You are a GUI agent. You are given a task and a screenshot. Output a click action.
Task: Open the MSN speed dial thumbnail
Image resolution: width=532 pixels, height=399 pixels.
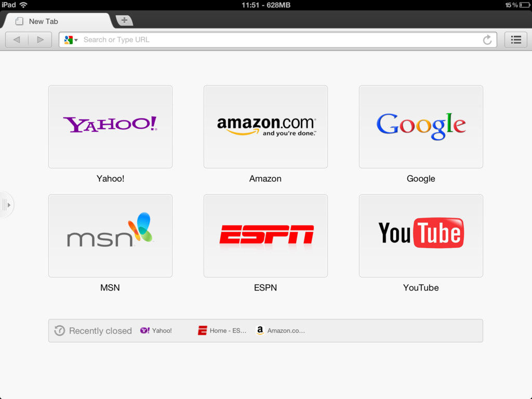[110, 236]
